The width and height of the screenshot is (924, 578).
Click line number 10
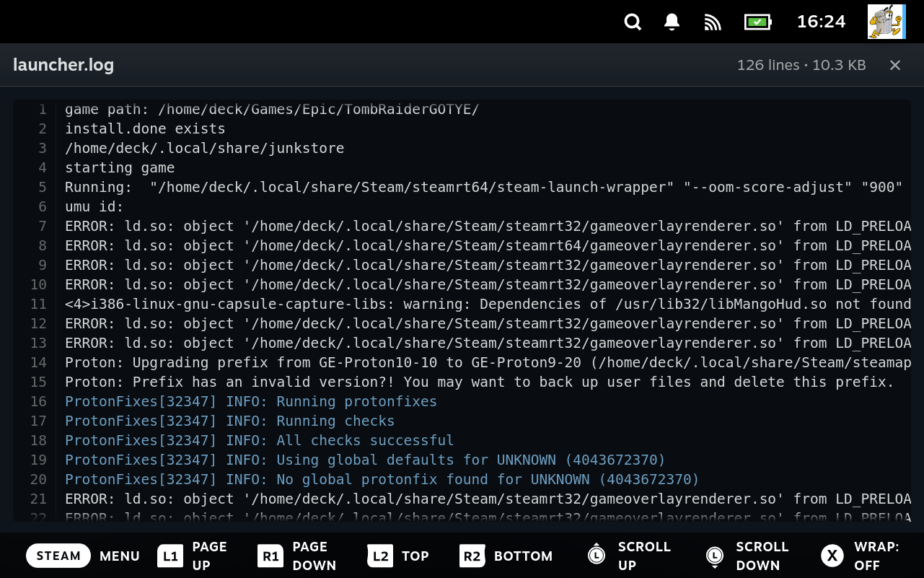point(38,284)
